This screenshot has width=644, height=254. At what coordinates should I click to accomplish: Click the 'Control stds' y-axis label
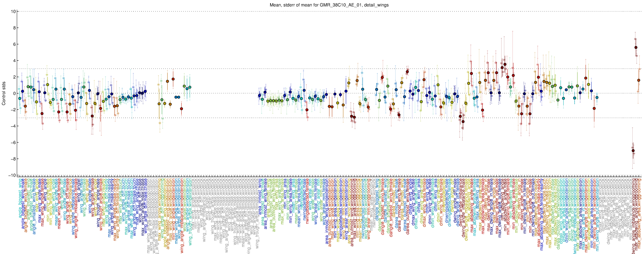4,93
